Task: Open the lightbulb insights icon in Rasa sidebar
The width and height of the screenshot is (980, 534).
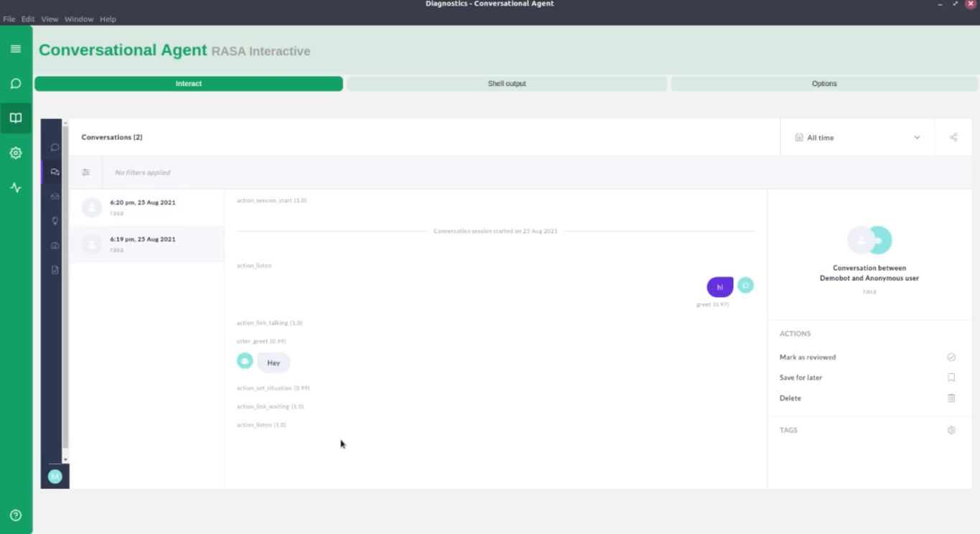Action: (55, 221)
